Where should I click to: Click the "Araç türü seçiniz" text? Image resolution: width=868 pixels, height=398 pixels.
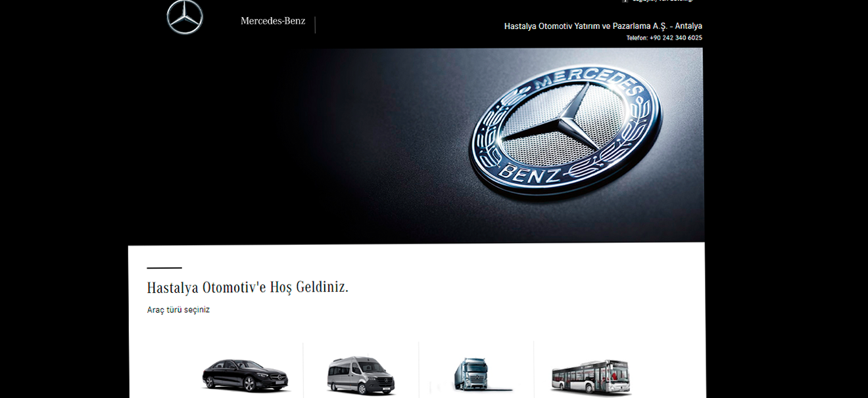pos(178,310)
